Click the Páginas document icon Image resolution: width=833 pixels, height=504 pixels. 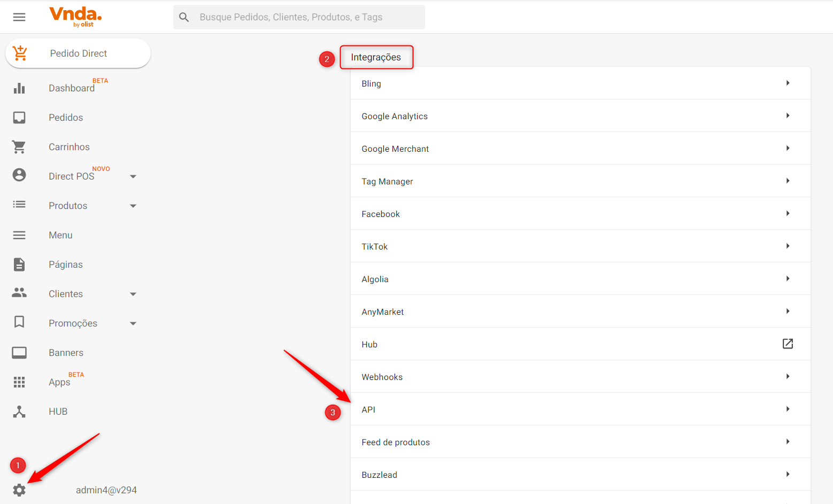[19, 265]
